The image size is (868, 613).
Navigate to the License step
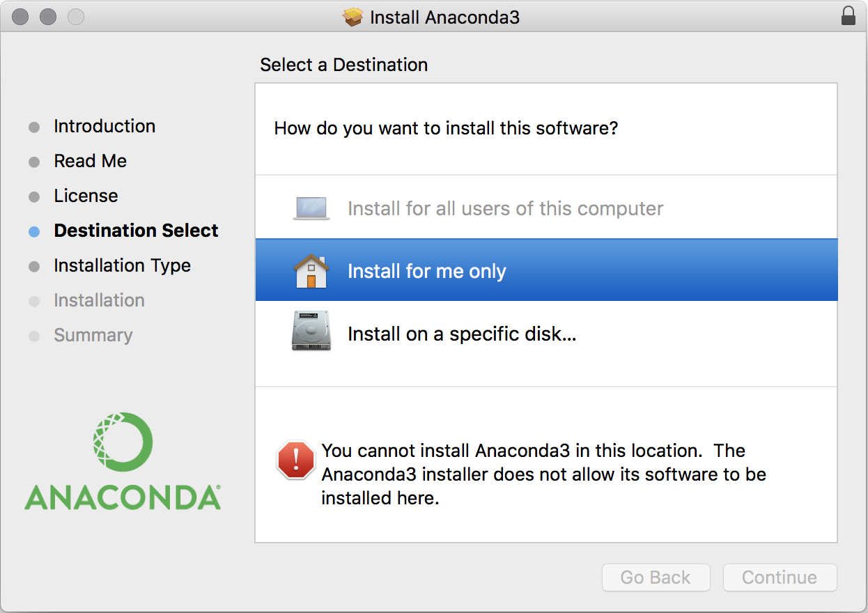pyautogui.click(x=86, y=196)
